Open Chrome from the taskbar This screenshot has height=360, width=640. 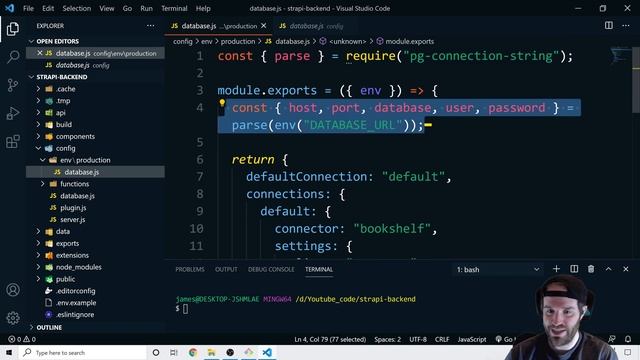point(193,352)
